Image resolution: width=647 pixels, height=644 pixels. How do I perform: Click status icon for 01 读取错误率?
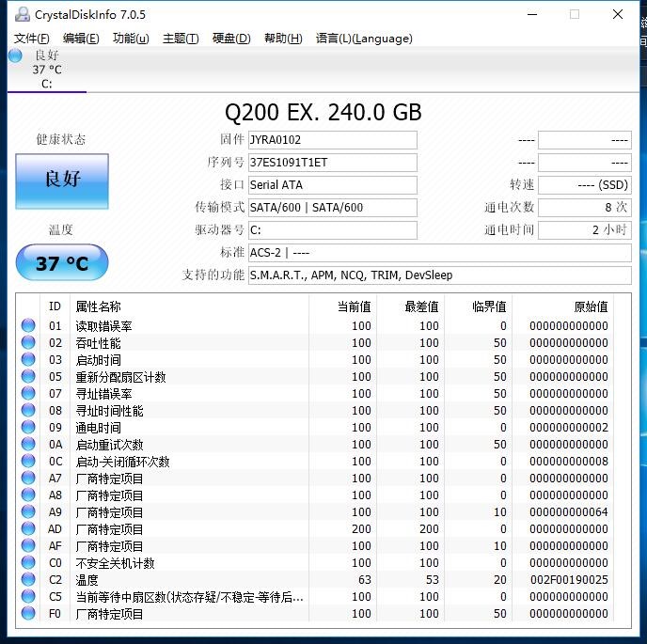point(28,325)
